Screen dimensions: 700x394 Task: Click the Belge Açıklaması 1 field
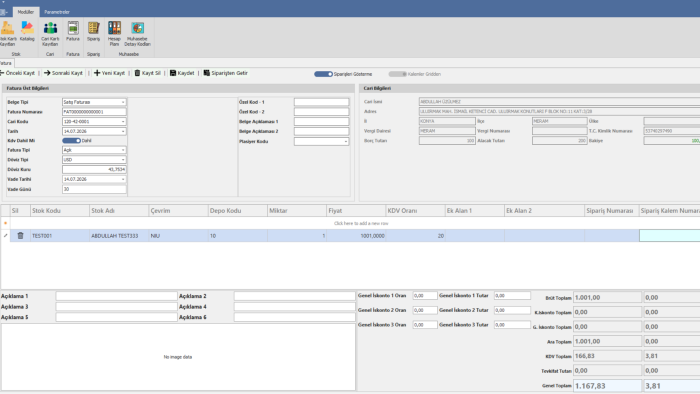pos(321,121)
